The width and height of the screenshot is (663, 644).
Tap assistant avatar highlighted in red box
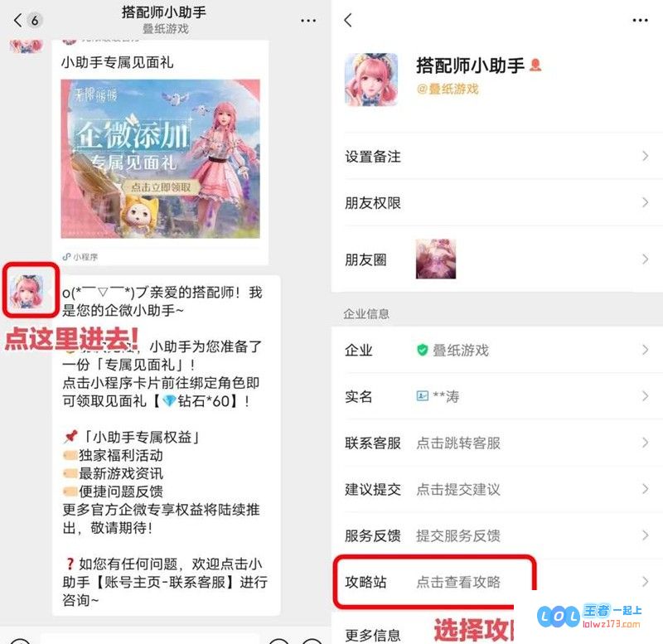(28, 290)
